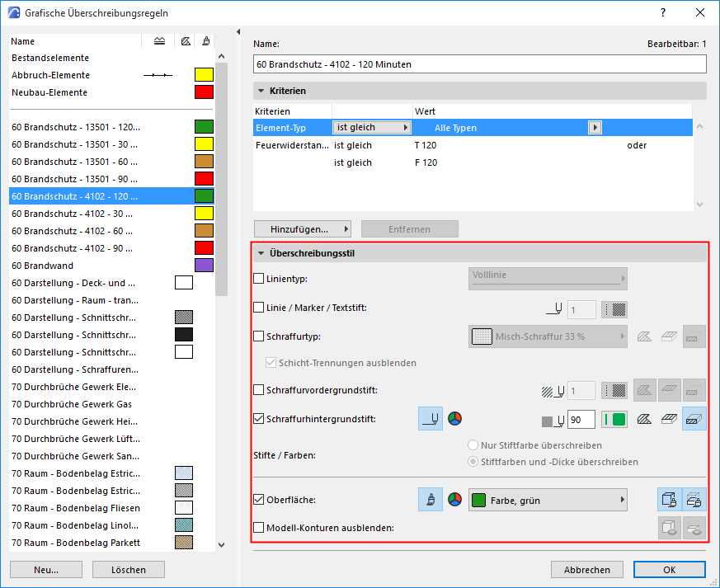Click the Abbrechen button
The height and width of the screenshot is (588, 720).
587,570
